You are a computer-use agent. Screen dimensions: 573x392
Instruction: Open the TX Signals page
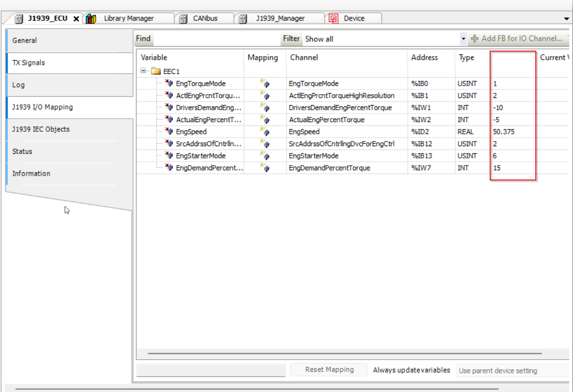[x=29, y=63]
